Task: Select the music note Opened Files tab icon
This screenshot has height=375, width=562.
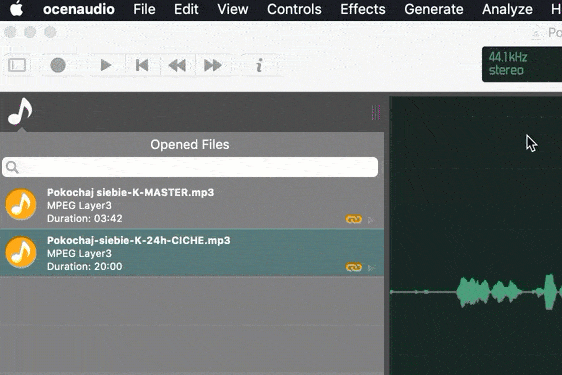Action: point(20,111)
